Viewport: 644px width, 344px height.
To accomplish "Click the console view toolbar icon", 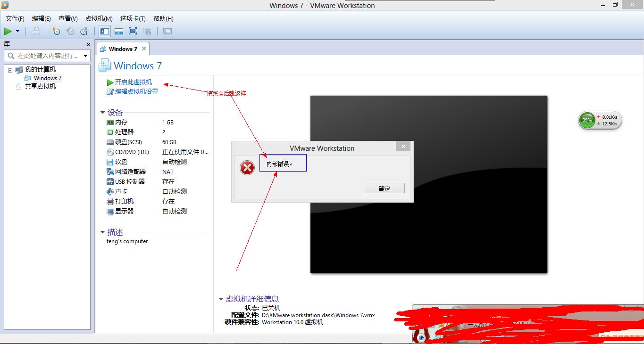I will click(167, 31).
